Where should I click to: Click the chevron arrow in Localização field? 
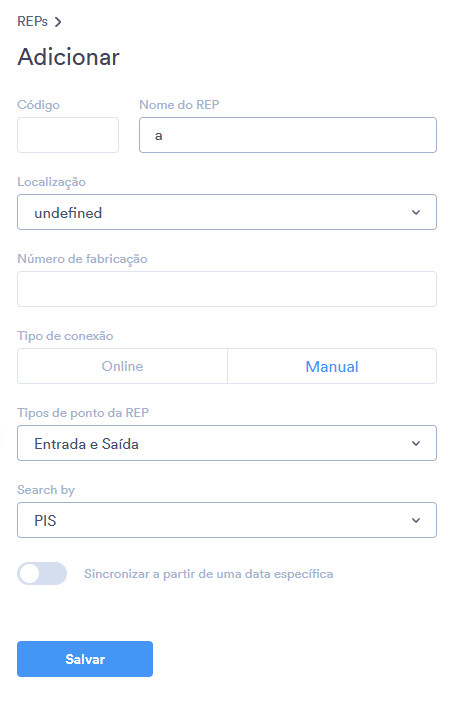coord(416,212)
